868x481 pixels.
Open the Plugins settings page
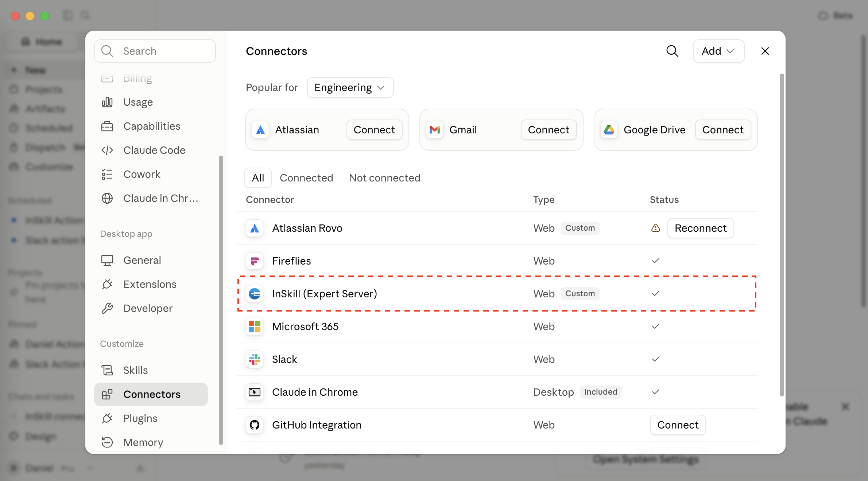coord(151,418)
